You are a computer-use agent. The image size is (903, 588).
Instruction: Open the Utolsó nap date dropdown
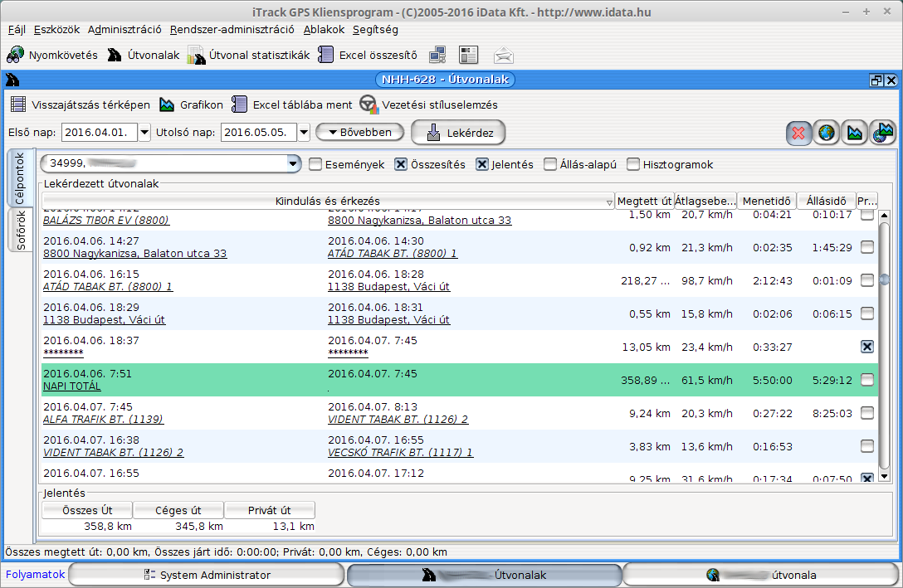[x=303, y=133]
